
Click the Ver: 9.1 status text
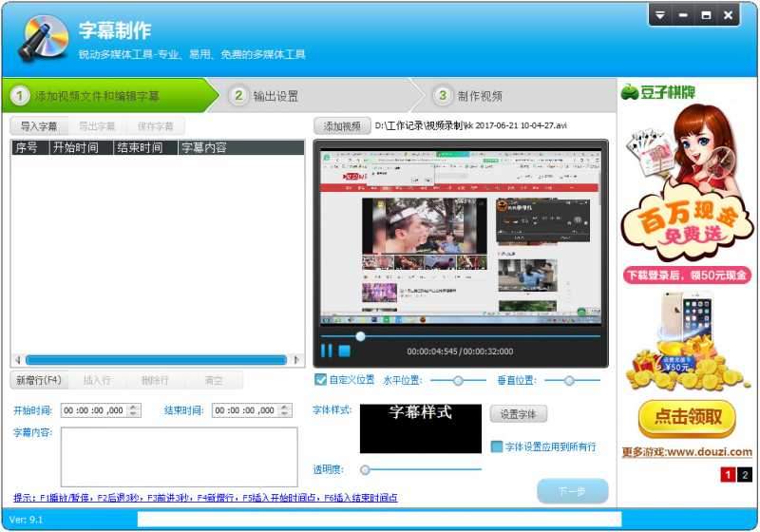coord(26,520)
